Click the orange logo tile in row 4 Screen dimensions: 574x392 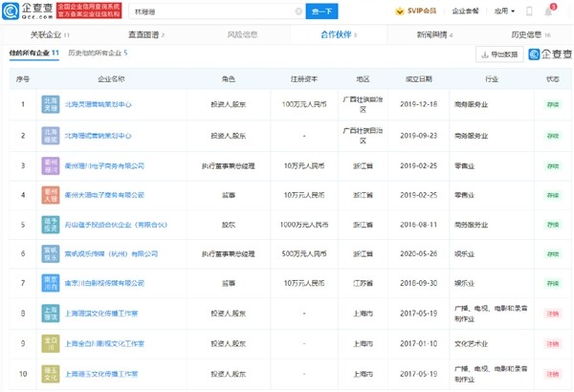coord(50,196)
